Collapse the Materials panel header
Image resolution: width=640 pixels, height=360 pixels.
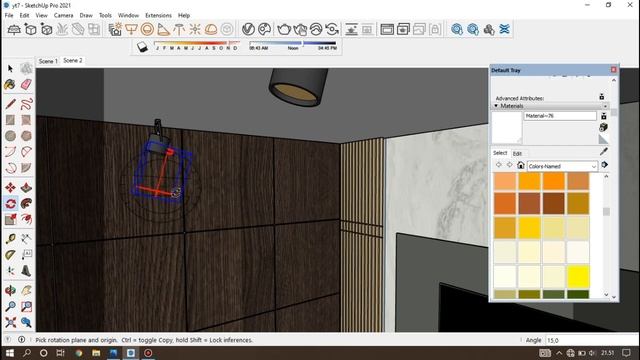[550, 106]
